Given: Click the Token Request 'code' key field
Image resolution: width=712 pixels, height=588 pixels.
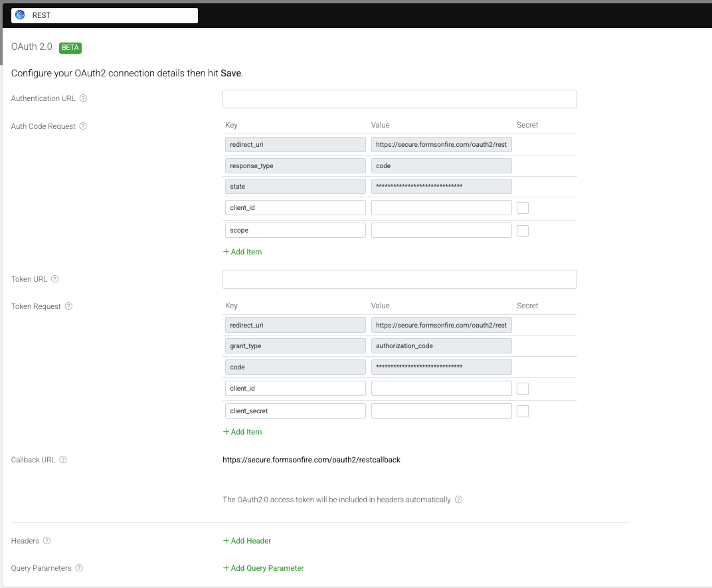Looking at the screenshot, I should coord(295,367).
